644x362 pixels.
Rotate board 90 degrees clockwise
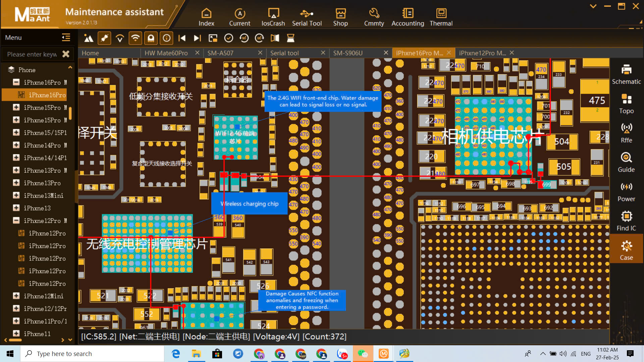[x=260, y=38]
